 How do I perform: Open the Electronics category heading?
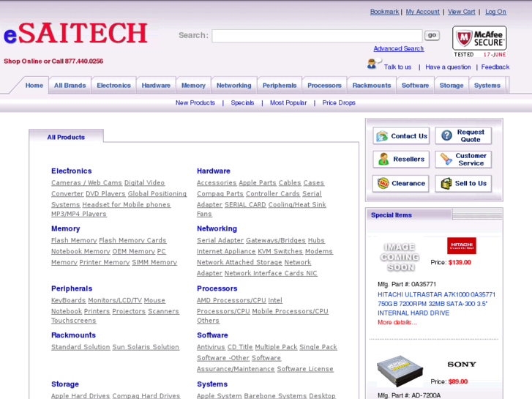click(x=71, y=171)
